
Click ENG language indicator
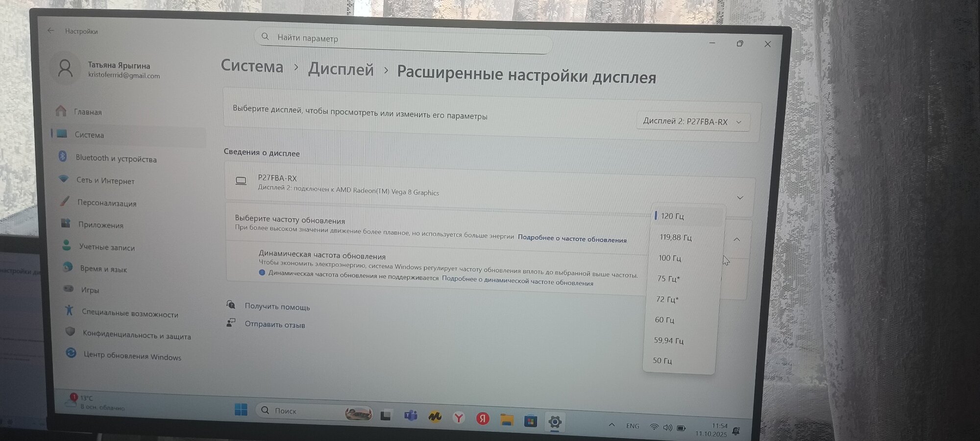click(x=633, y=426)
